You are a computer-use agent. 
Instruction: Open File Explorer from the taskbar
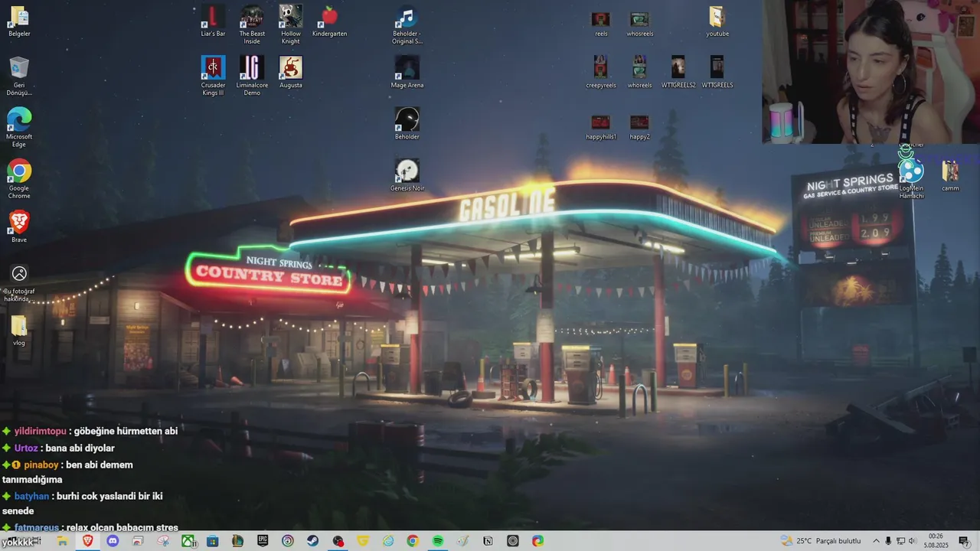pyautogui.click(x=63, y=541)
